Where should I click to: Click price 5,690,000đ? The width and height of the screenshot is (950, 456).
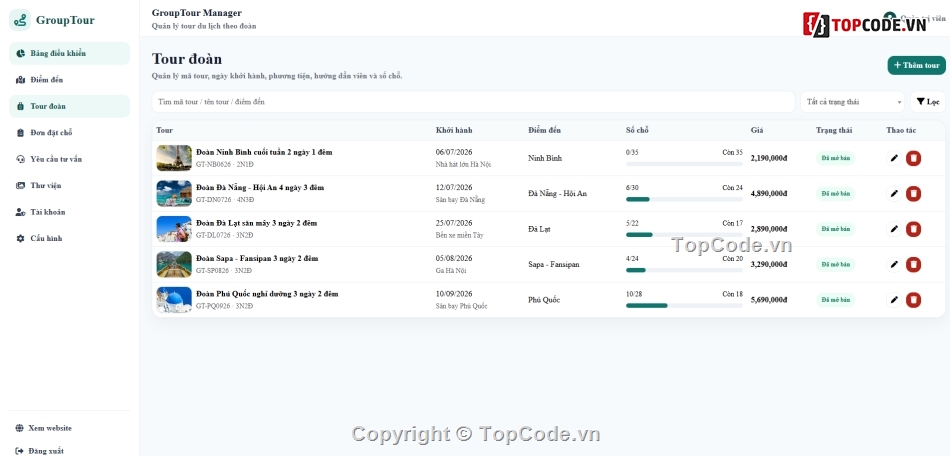coord(769,300)
